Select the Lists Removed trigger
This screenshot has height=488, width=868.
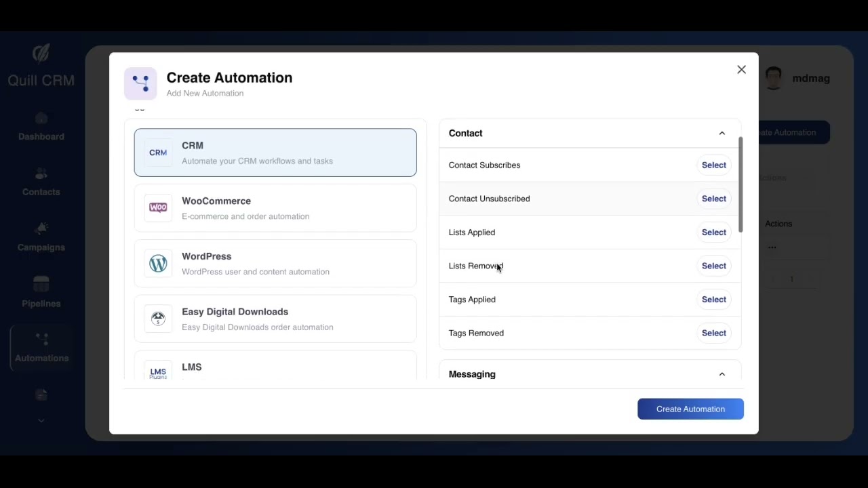pos(713,266)
